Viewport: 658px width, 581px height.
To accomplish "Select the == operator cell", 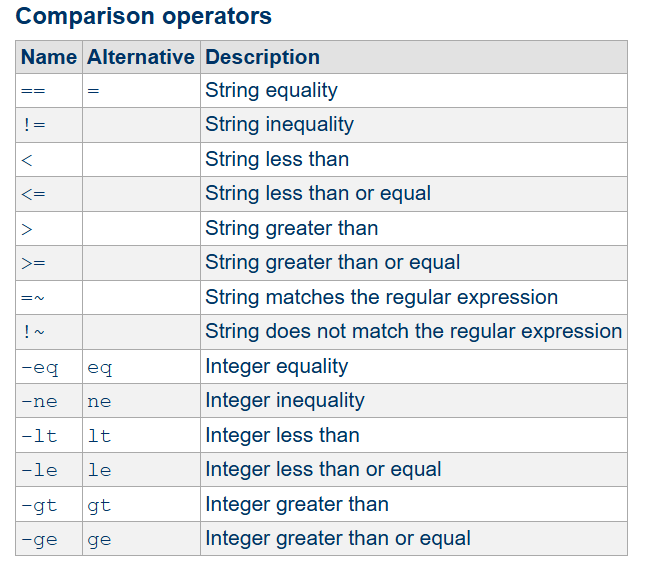I will (x=32, y=91).
